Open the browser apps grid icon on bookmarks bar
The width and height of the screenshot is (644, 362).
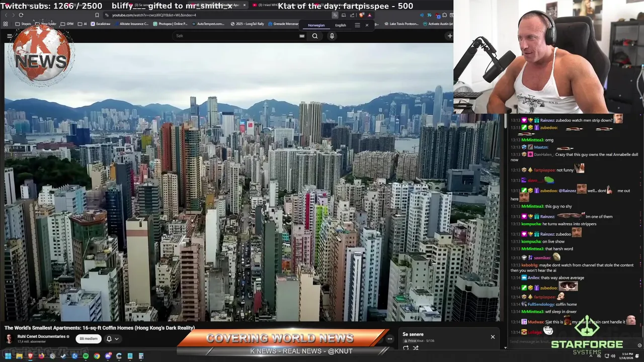(6, 24)
